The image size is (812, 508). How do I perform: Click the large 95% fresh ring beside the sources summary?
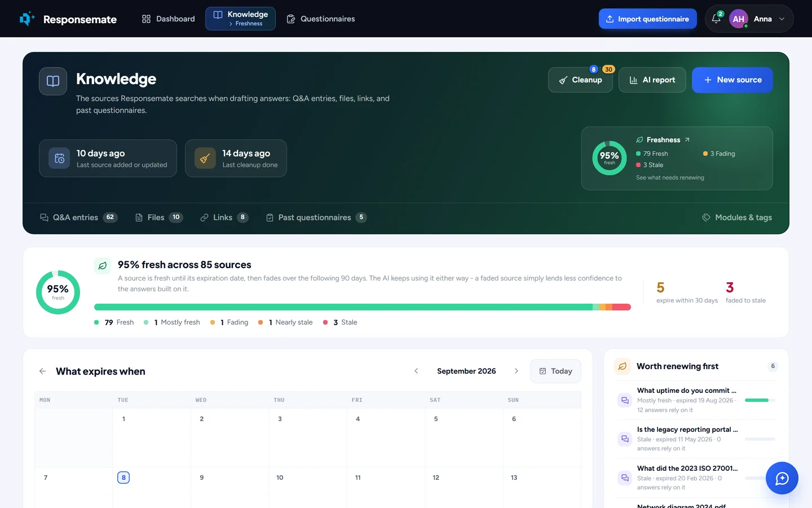click(58, 292)
